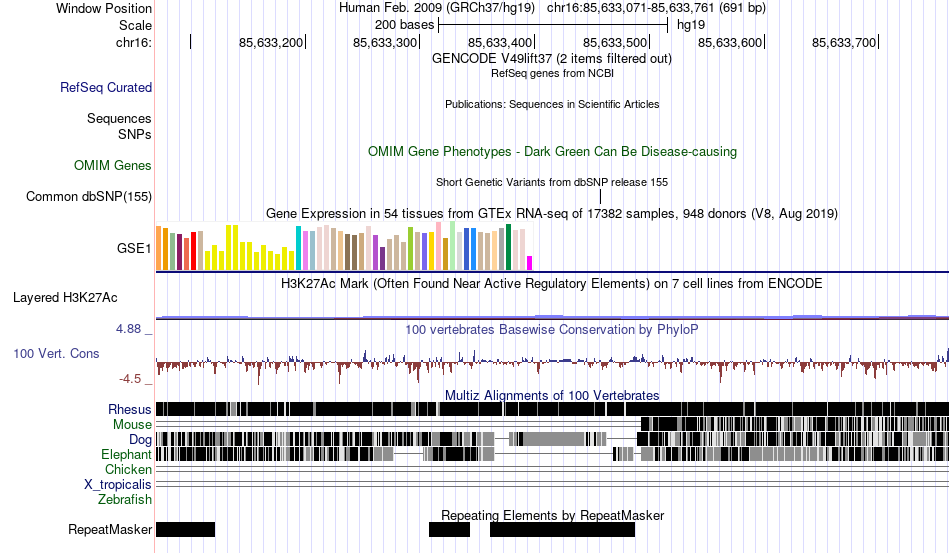This screenshot has height=553, width=950.
Task: Click the dark green bar in GSE1 chart
Action: click(x=509, y=247)
